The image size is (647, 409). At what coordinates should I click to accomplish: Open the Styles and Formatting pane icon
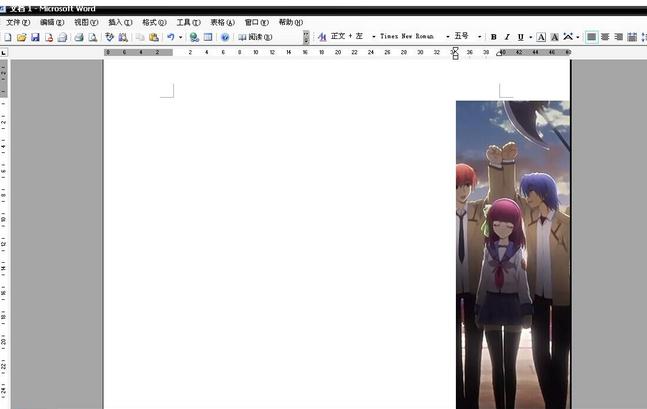(x=322, y=37)
